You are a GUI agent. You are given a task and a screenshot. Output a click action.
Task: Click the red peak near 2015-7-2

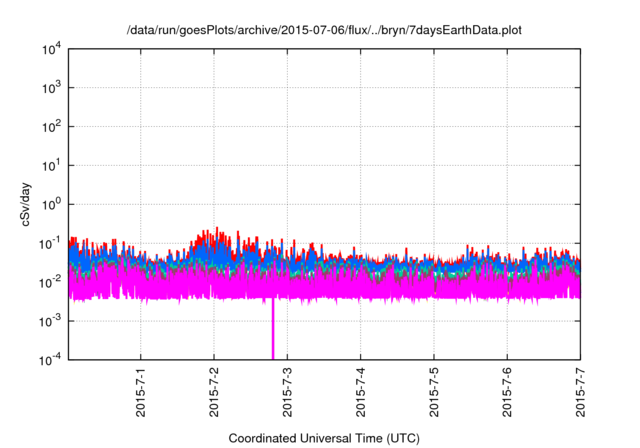[217, 231]
